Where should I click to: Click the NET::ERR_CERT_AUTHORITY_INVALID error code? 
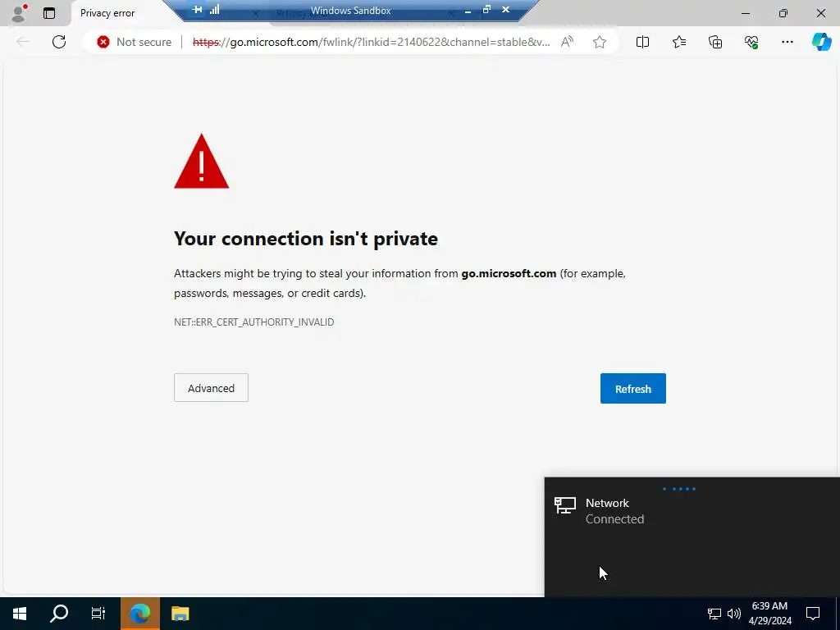[254, 322]
